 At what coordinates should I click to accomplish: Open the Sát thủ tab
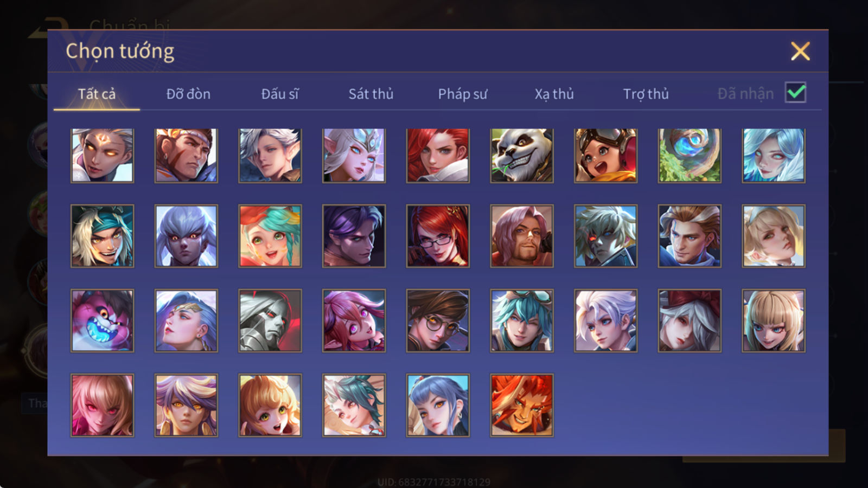tap(371, 94)
